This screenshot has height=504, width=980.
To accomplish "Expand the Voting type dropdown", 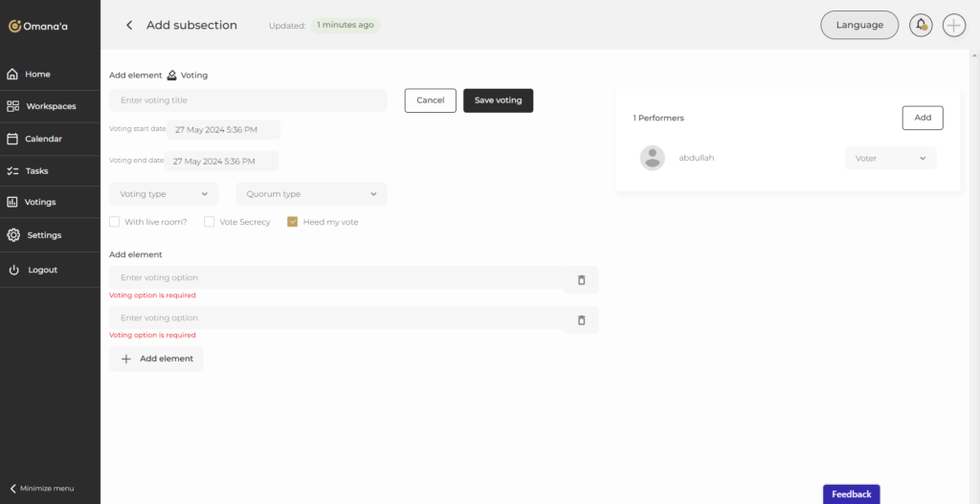I will pos(164,194).
